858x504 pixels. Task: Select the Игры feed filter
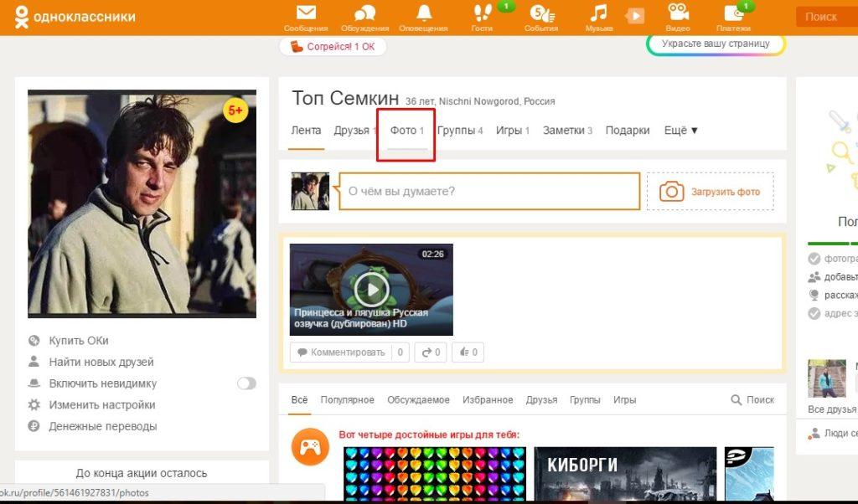(624, 399)
